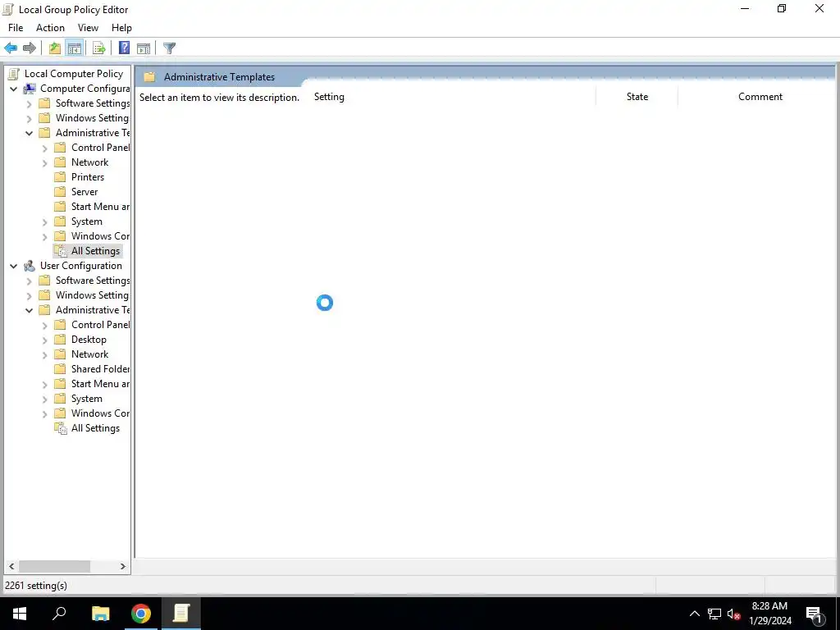Sort by the Comment column header
Screen dimensions: 840x630
pos(757,97)
